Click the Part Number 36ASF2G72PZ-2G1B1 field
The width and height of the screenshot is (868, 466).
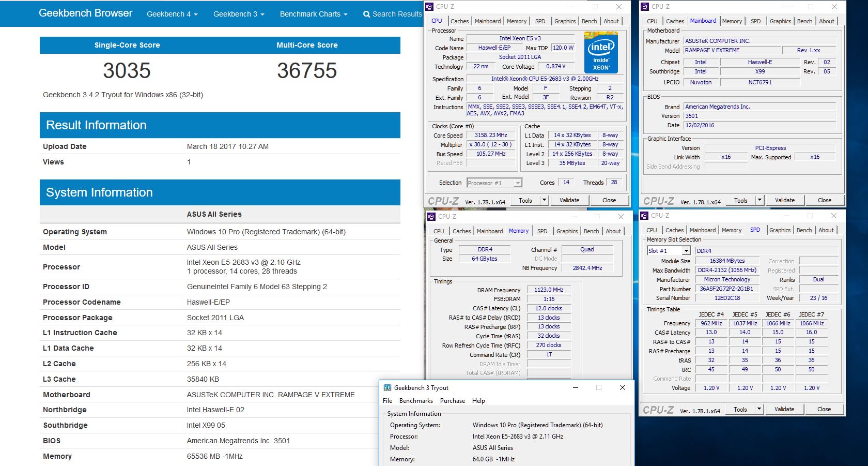pos(726,289)
